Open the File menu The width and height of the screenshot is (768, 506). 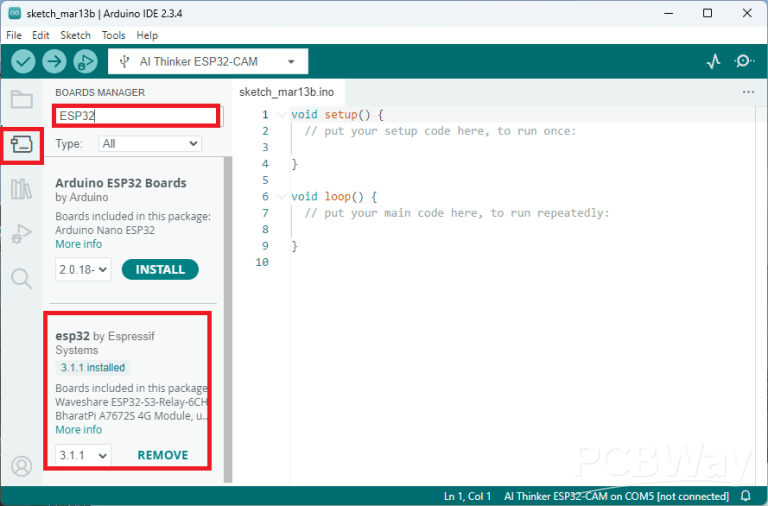[14, 35]
